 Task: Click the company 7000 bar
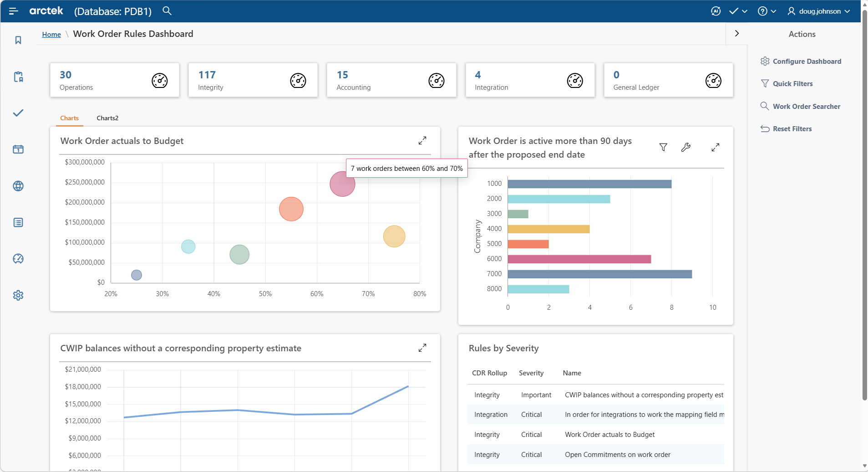600,274
